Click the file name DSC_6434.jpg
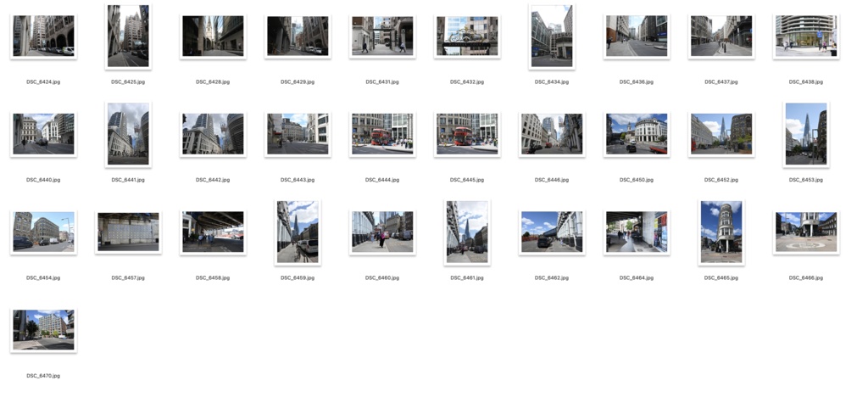 pos(551,82)
